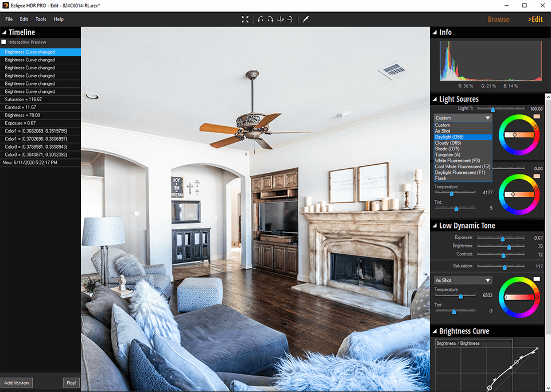Click the fit-to-screen arrows icon

(x=245, y=19)
